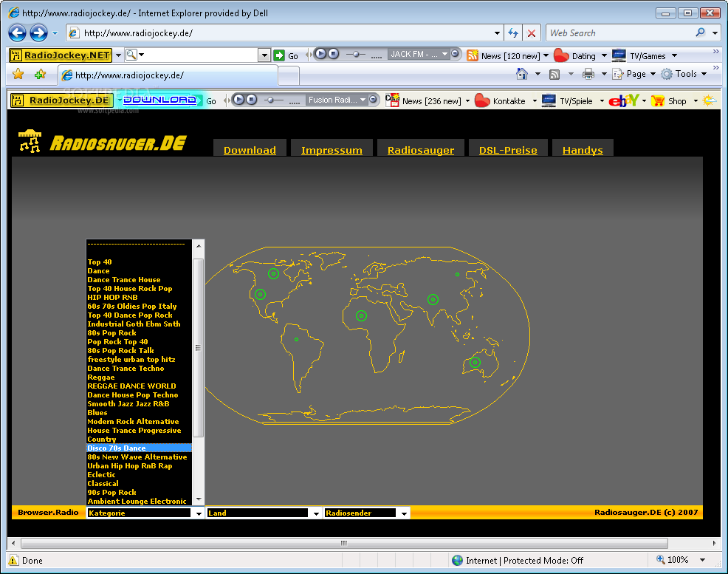
Task: Stop radio in the Fusion Radio toolbar player
Action: [252, 100]
